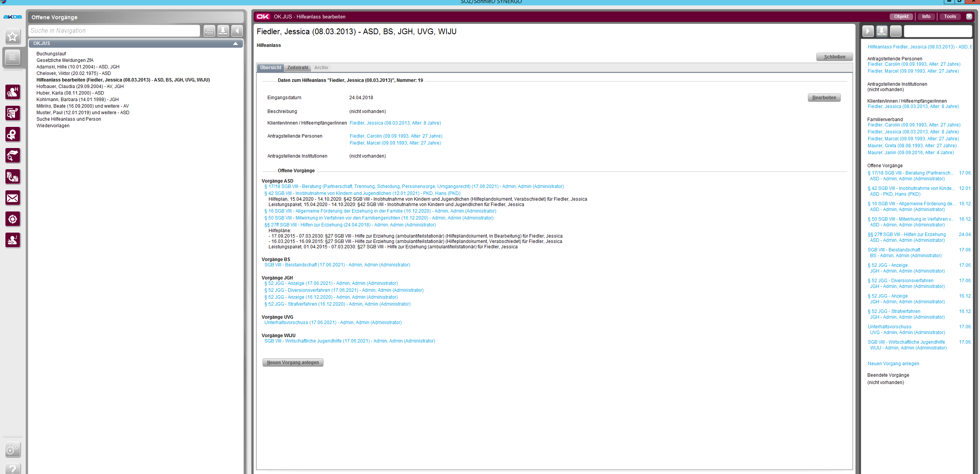
Task: Click the Hilfeanlass search icon with H
Action: click(x=12, y=92)
